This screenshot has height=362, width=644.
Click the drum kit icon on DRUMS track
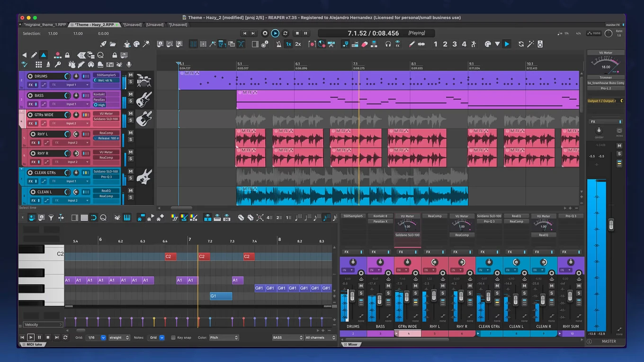point(143,80)
